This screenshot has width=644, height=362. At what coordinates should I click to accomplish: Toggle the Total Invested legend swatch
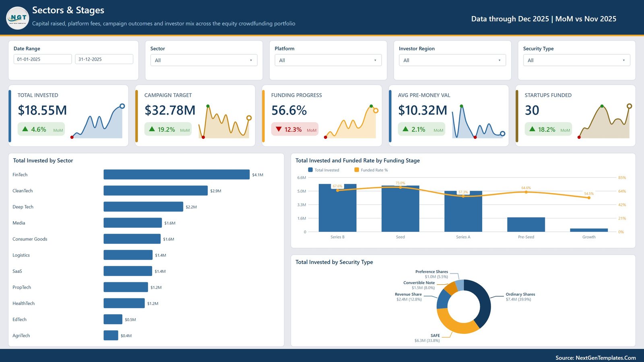(x=310, y=170)
